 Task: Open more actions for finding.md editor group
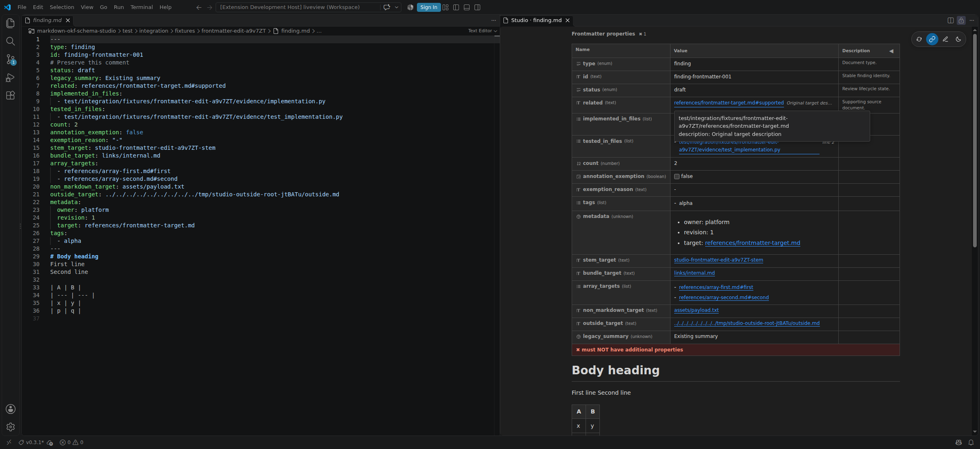click(x=493, y=20)
